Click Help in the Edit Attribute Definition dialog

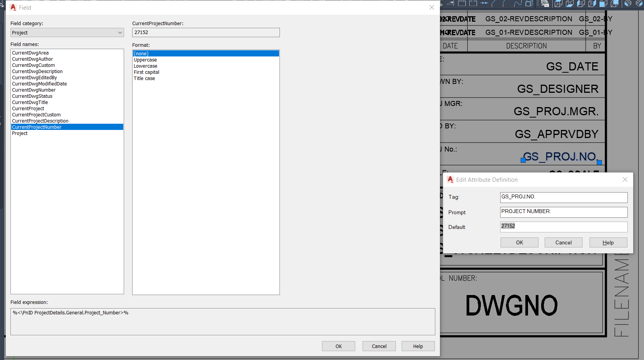(x=608, y=242)
